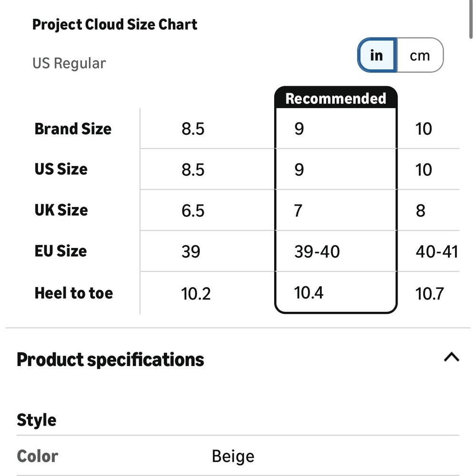
Task: Click the Recommended size column header
Action: click(336, 98)
